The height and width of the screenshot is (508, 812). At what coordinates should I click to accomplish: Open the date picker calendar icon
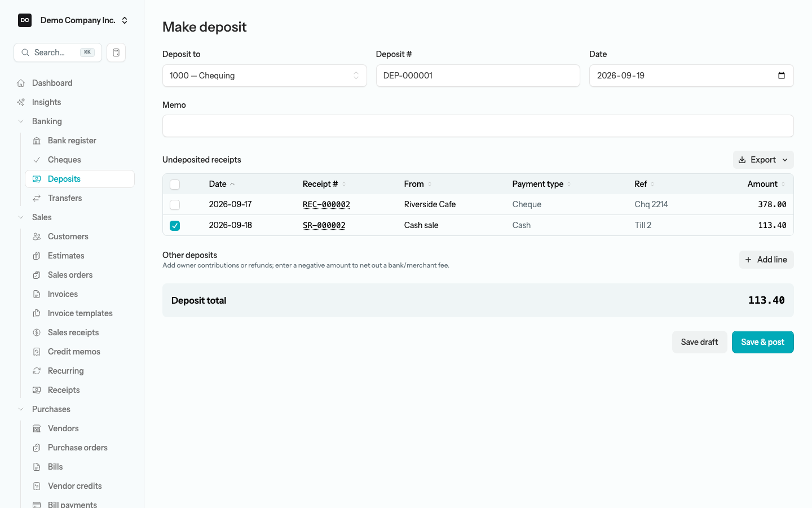[x=782, y=76]
